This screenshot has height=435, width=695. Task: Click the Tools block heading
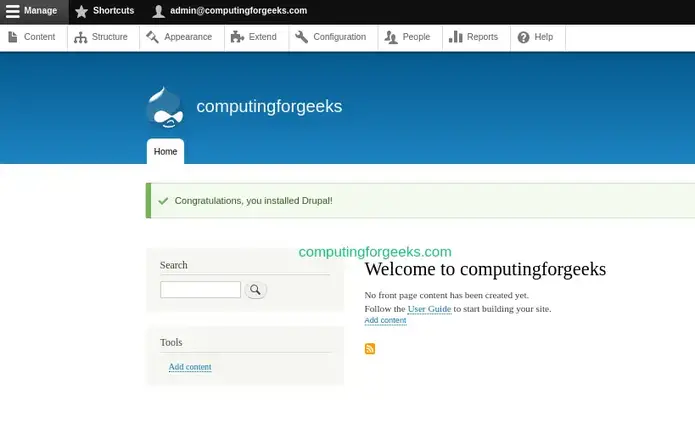pos(171,342)
